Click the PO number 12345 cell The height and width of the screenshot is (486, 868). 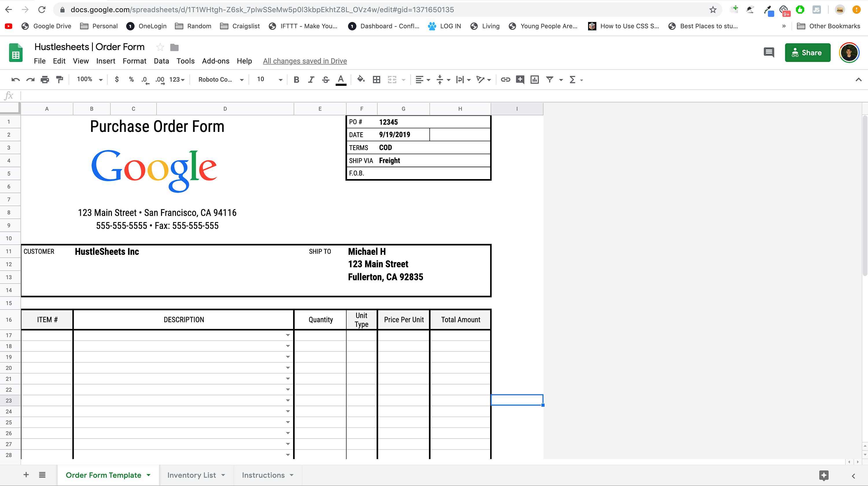click(x=434, y=122)
